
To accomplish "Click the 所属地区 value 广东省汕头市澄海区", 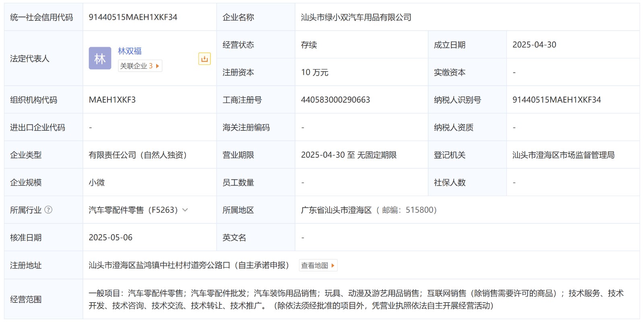I will [336, 210].
